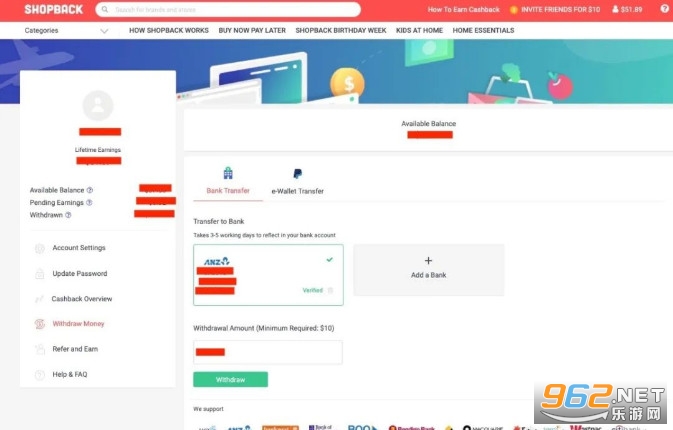This screenshot has height=430, width=673.
Task: Open Kids At Home menu item
Action: point(419,30)
